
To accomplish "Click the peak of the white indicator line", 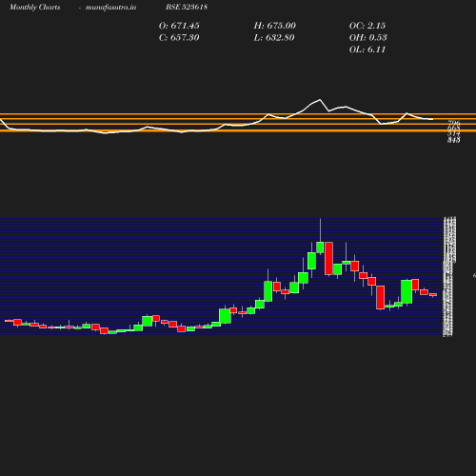I will (320, 100).
